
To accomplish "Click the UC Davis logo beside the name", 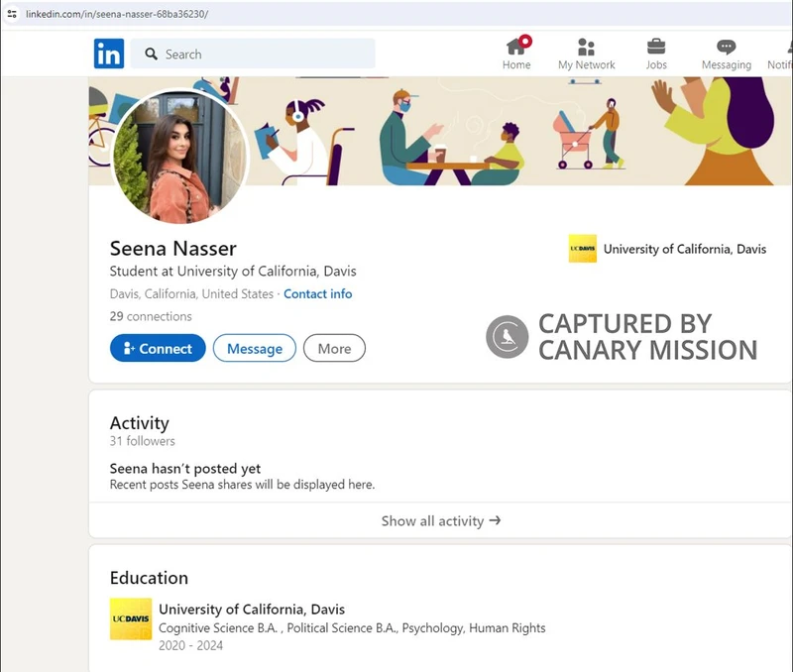I will pyautogui.click(x=583, y=248).
